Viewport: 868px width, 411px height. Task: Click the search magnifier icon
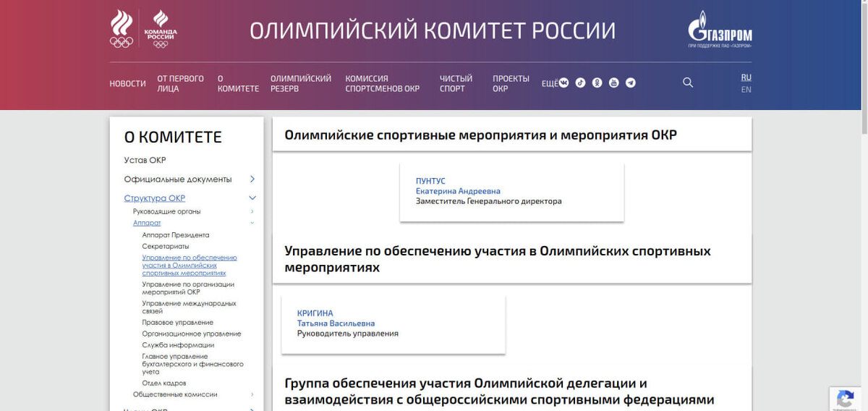[688, 82]
